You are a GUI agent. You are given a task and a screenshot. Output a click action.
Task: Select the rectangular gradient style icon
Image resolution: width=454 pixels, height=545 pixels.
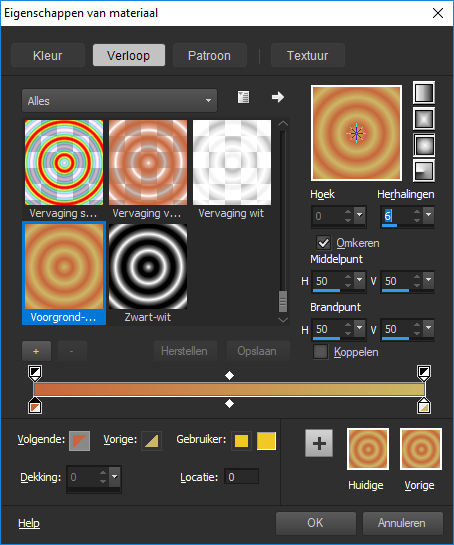tap(423, 119)
